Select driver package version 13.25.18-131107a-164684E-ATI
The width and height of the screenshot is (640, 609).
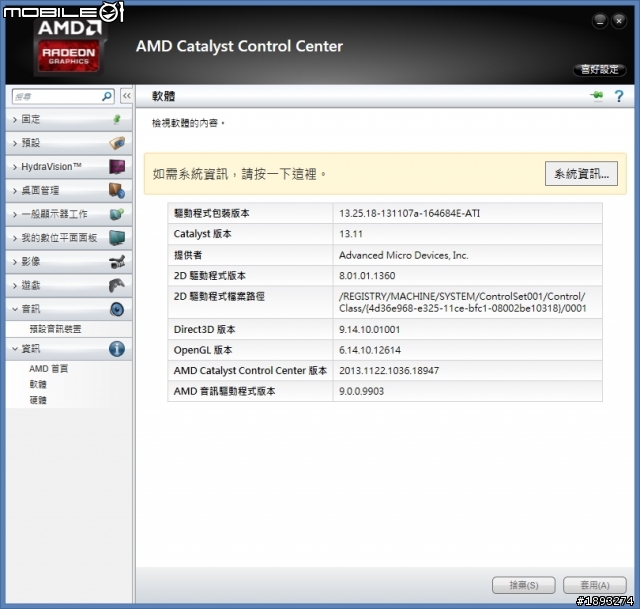tap(409, 213)
